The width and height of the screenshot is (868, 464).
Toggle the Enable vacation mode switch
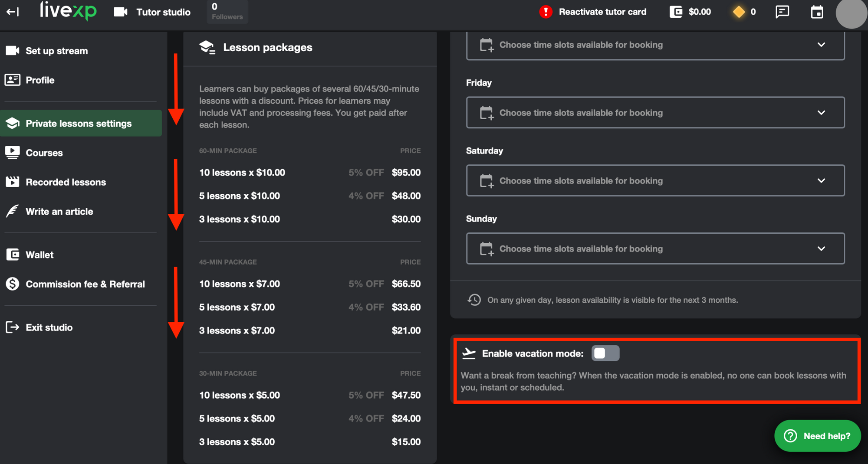605,353
